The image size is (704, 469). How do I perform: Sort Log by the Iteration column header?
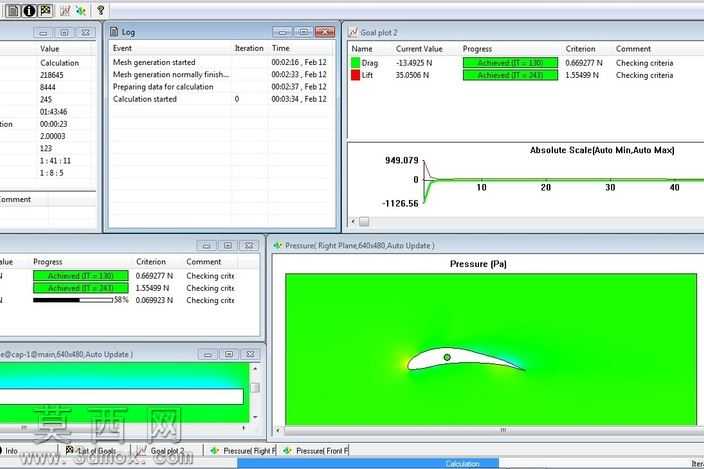(249, 48)
